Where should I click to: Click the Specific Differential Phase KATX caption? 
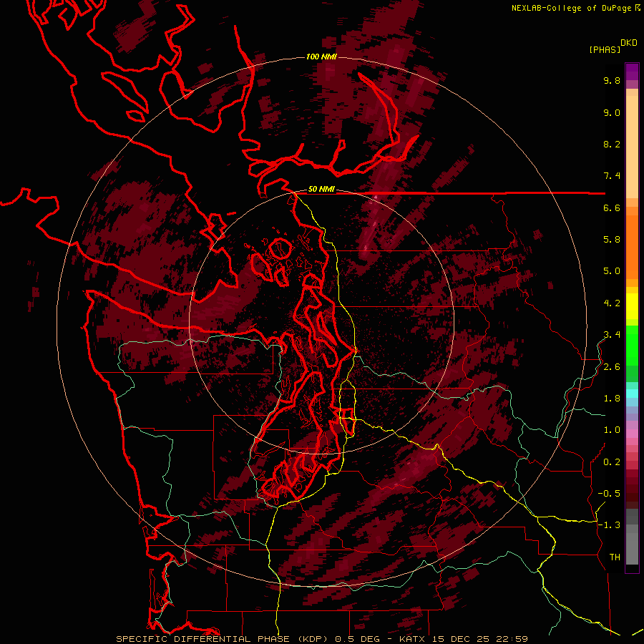[322, 639]
